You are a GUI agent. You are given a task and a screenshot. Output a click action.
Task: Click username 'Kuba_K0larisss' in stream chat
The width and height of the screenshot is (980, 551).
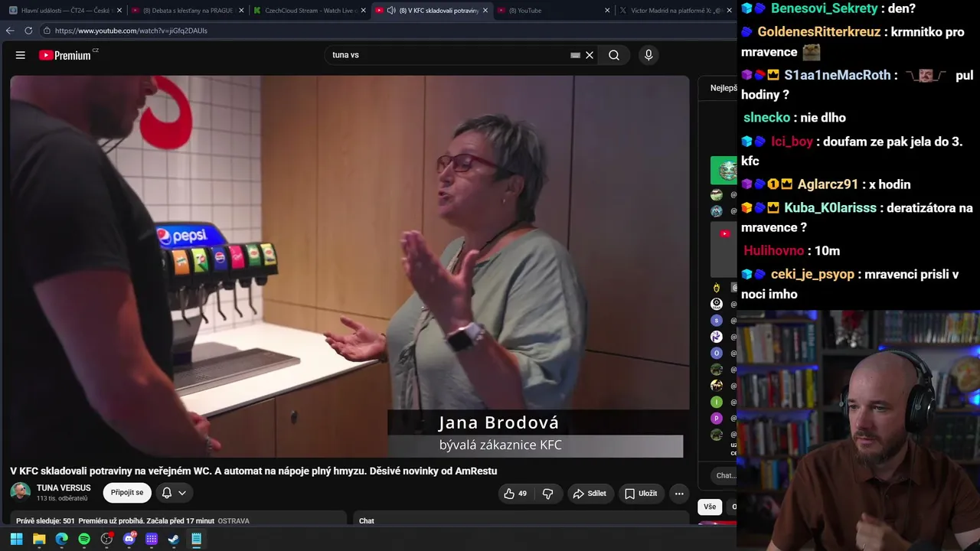(x=830, y=208)
